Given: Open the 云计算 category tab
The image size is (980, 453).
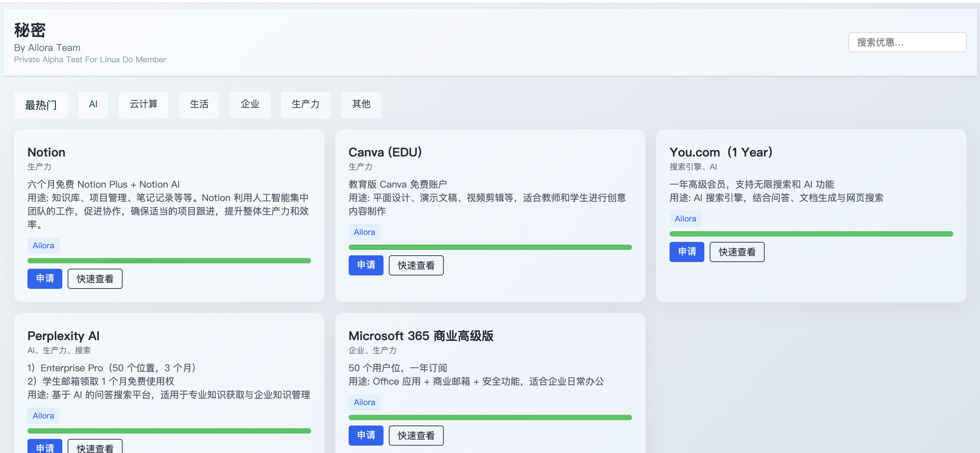Looking at the screenshot, I should click(143, 105).
